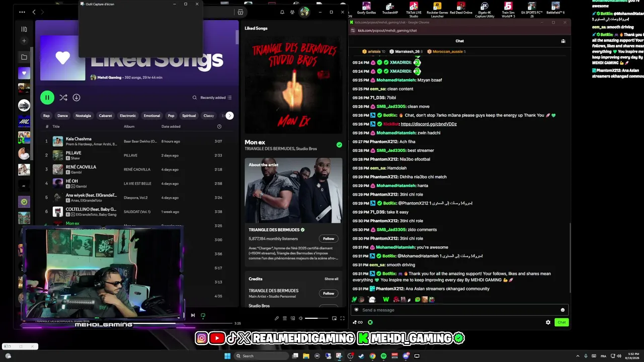Open Windows Start menu
Viewport: 644px width, 362px height.
pyautogui.click(x=227, y=356)
